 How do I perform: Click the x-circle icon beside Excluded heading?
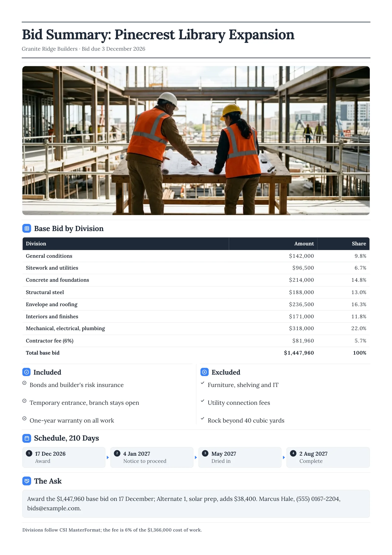click(204, 372)
